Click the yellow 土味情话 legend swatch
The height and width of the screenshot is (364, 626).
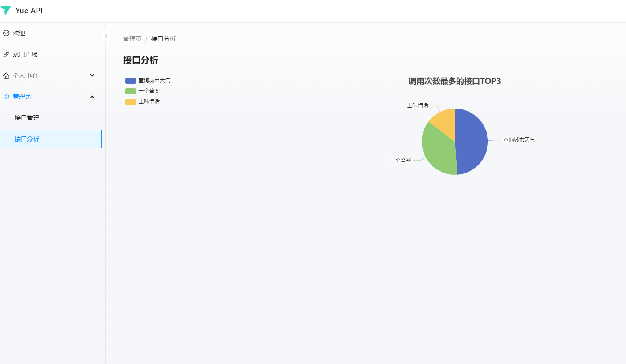[130, 101]
